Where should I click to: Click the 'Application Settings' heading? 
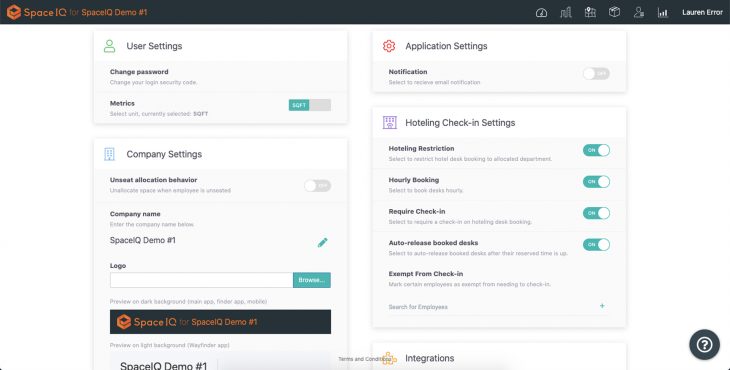[x=446, y=46]
